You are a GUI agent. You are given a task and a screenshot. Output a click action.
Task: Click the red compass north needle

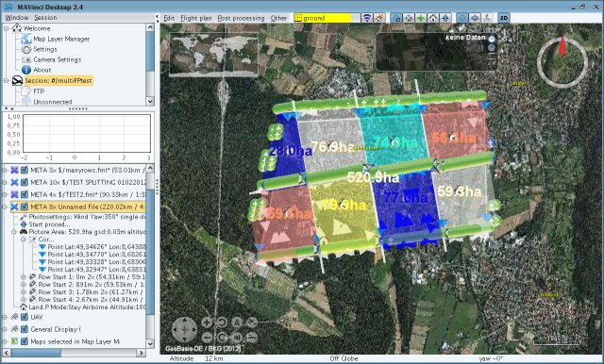562,46
